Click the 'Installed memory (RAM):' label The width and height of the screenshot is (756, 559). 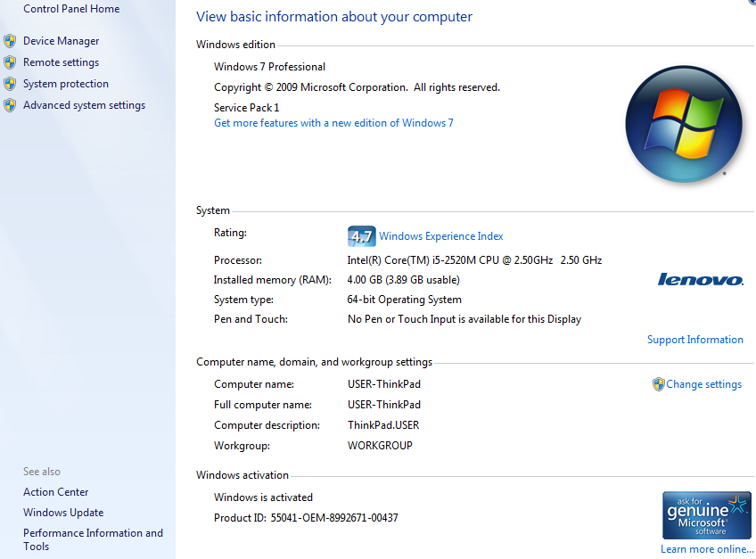click(273, 280)
